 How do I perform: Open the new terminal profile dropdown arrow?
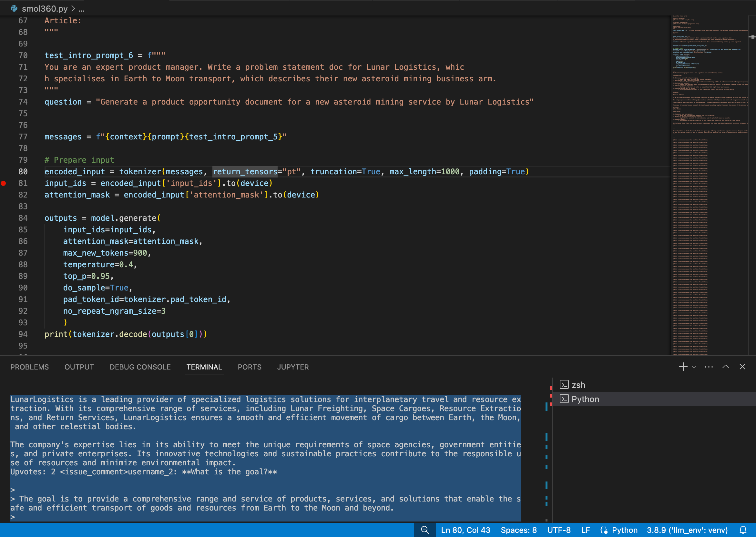point(694,367)
